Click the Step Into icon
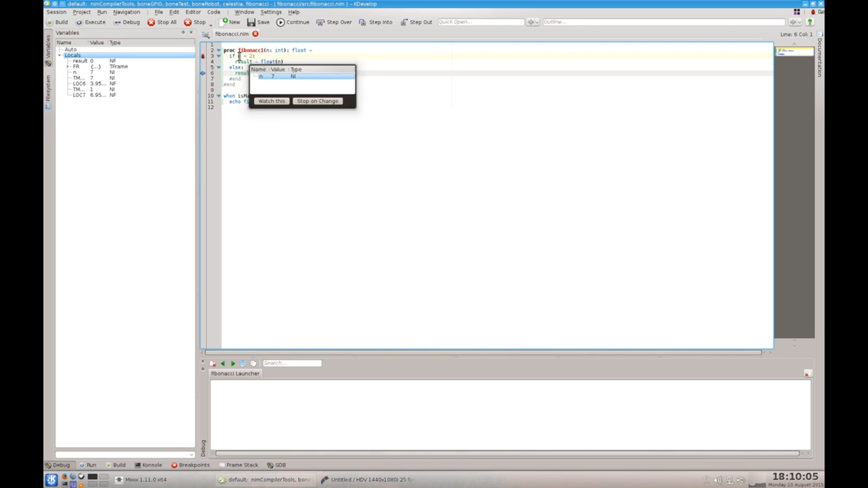The height and width of the screenshot is (488, 868). pyautogui.click(x=362, y=22)
